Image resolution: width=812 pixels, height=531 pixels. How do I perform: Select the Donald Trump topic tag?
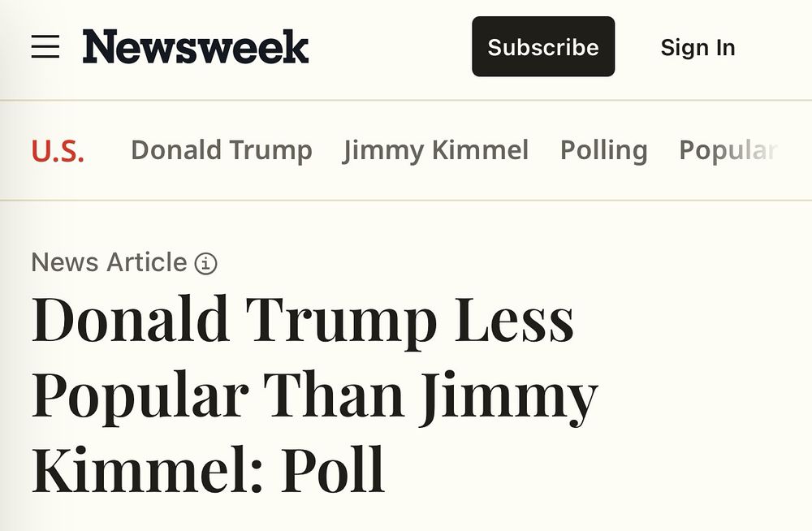point(222,150)
